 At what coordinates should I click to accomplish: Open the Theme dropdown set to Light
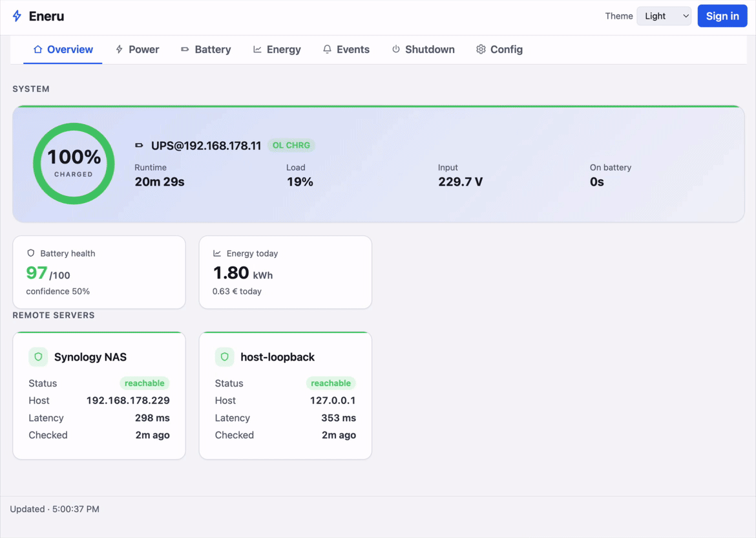point(664,16)
